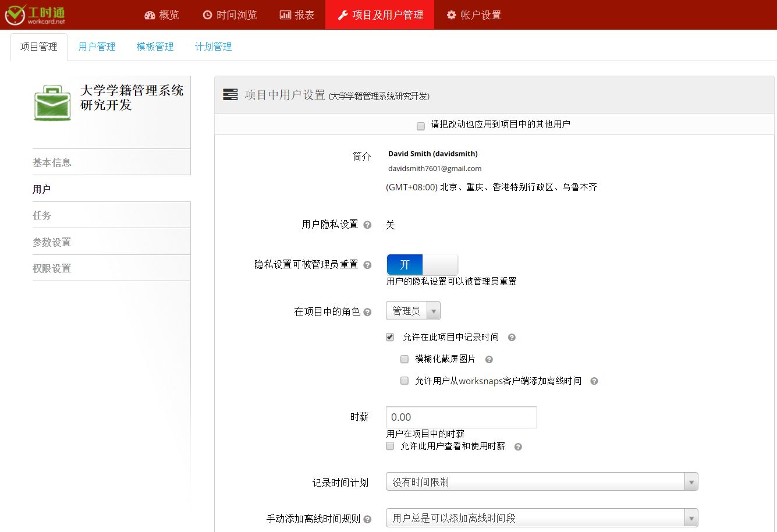
Task: Click the 时薪 input field
Action: (x=461, y=417)
